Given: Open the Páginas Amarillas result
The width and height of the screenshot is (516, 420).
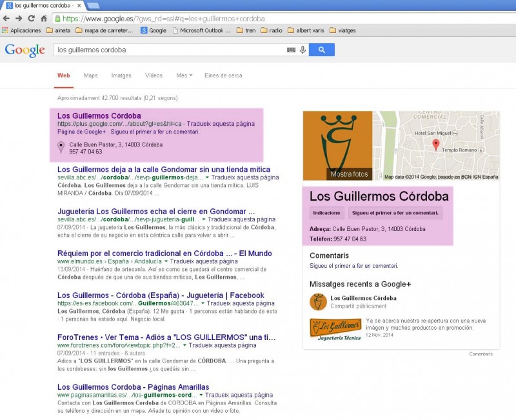Looking at the screenshot, I should point(134,386).
